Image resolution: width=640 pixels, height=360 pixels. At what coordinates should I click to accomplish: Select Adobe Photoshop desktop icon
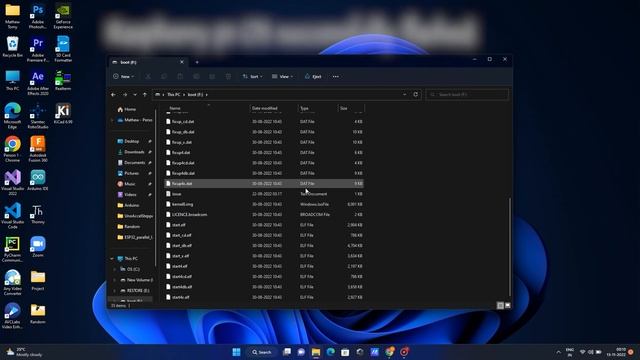click(38, 16)
